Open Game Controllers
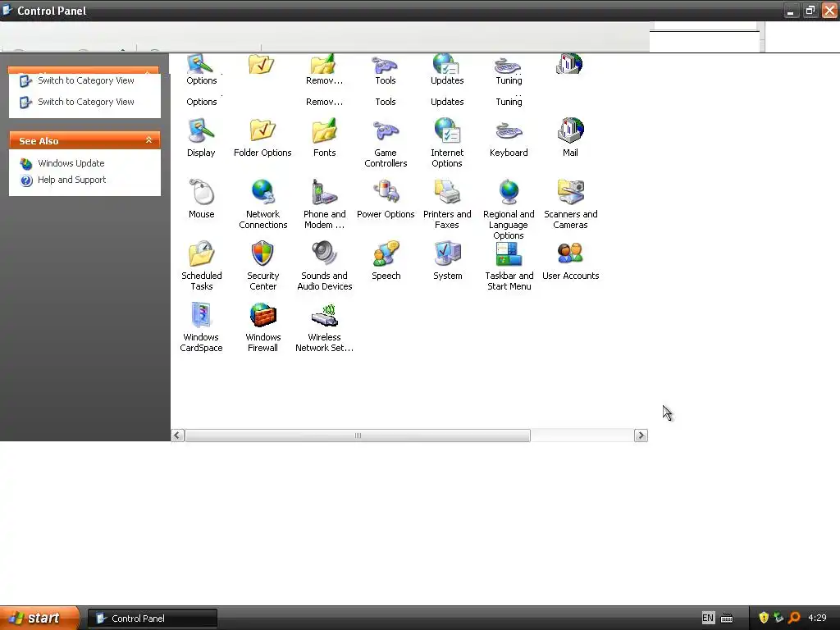Viewport: 840px width, 630px height. [x=386, y=144]
